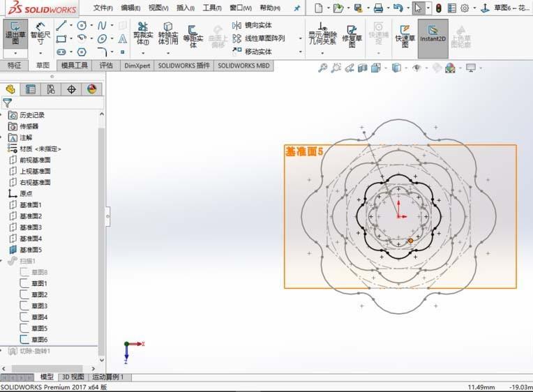Collapse the 扫描1 feature tree node
Image resolution: width=533 pixels, height=392 pixels.
pyautogui.click(x=2, y=261)
